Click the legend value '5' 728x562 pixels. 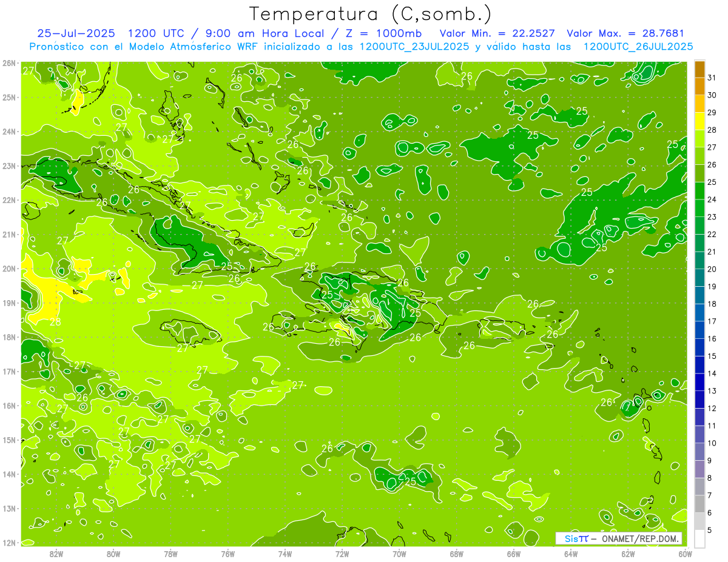pos(710,530)
